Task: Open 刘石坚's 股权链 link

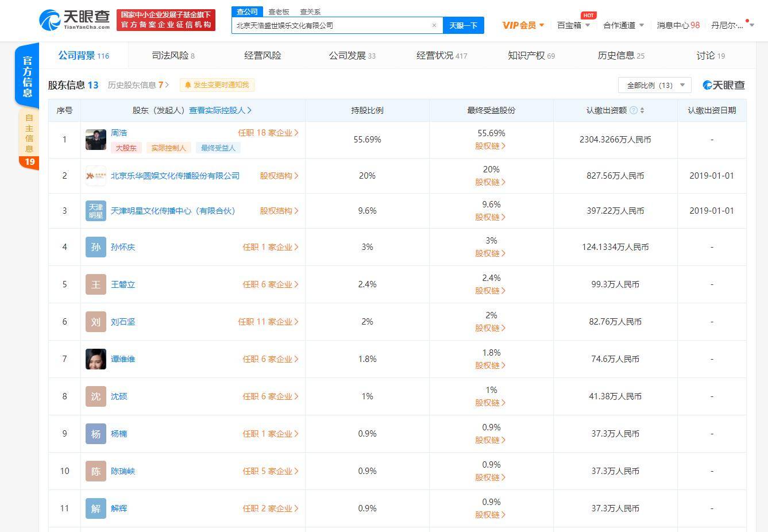Action: [491, 328]
